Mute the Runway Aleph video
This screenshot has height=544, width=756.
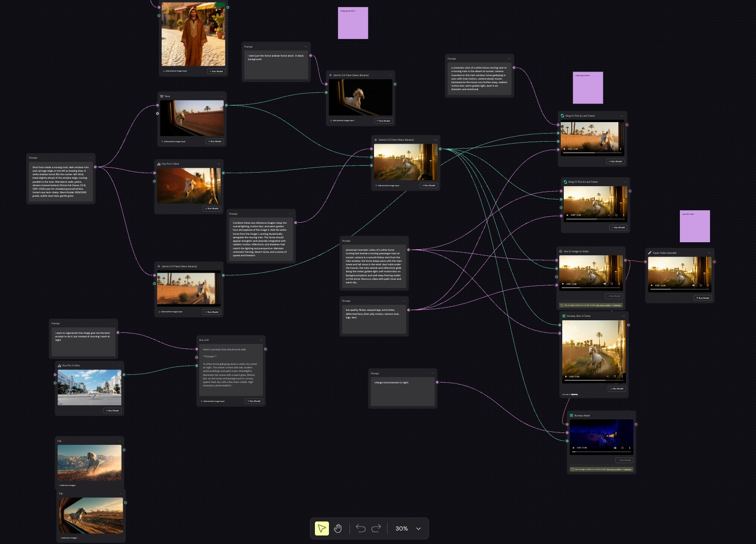615,448
